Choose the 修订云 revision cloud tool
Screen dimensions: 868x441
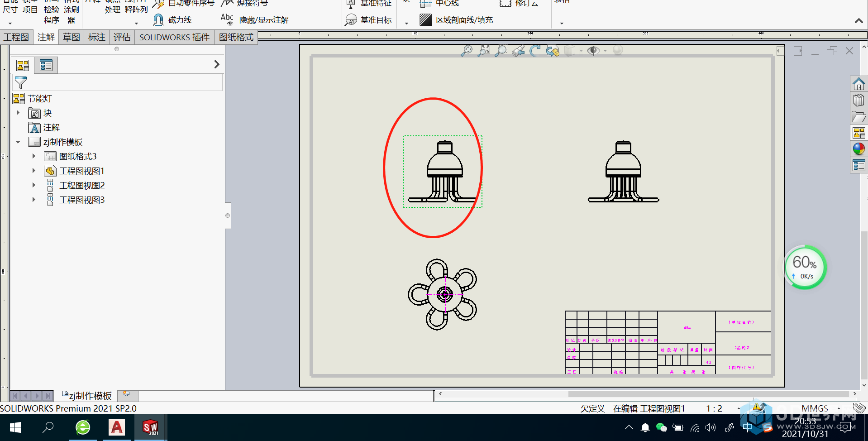(x=519, y=4)
